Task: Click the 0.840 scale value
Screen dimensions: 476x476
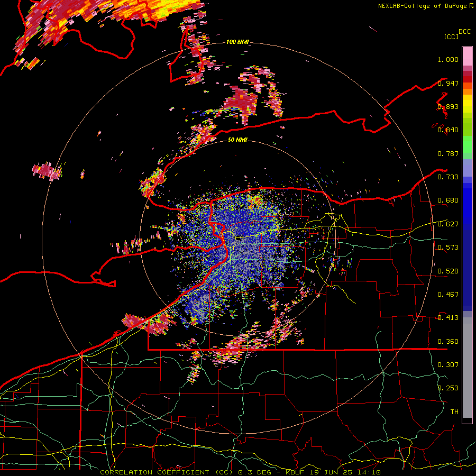Action: pos(448,130)
